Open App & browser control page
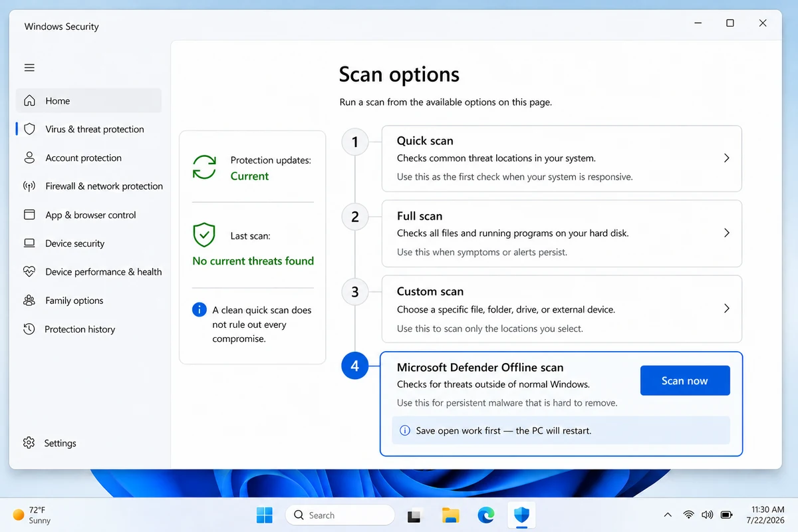 (x=88, y=215)
